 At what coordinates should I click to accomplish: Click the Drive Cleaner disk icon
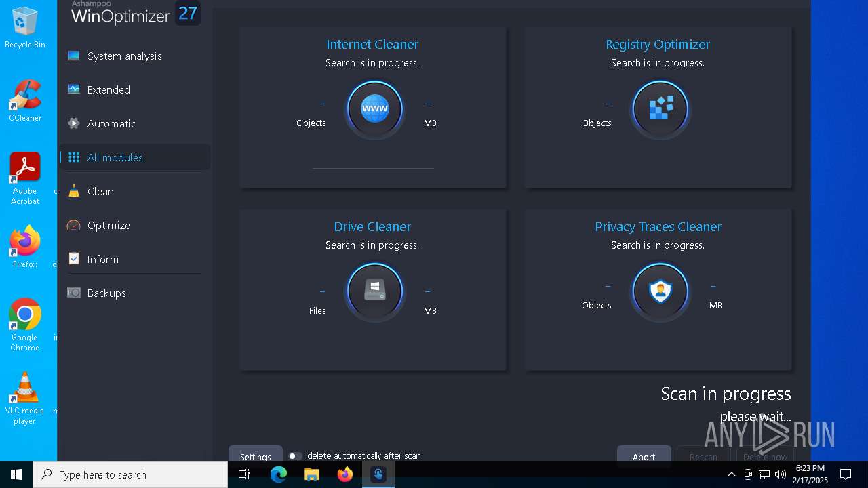pos(375,291)
